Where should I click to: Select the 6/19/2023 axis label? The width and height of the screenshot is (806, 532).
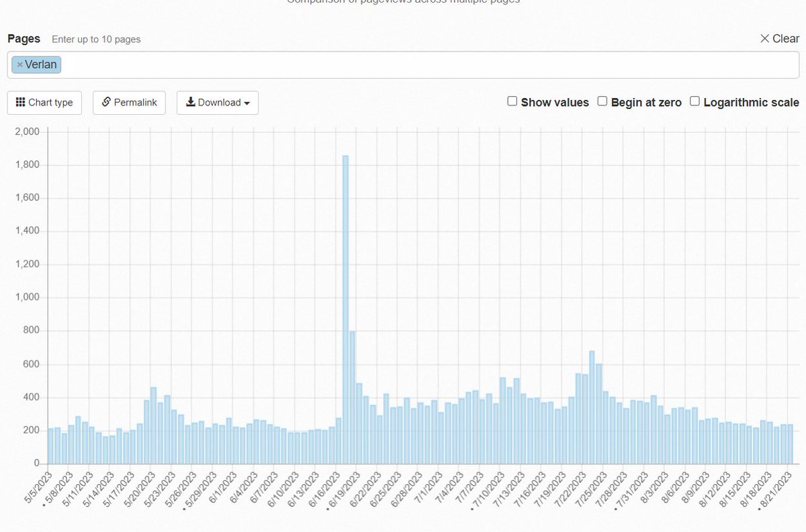coord(345,489)
